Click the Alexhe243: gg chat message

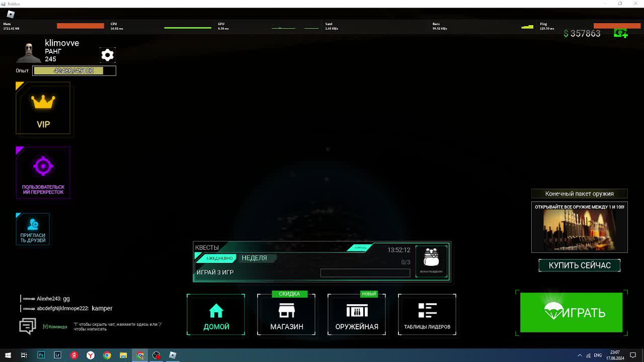point(46,299)
